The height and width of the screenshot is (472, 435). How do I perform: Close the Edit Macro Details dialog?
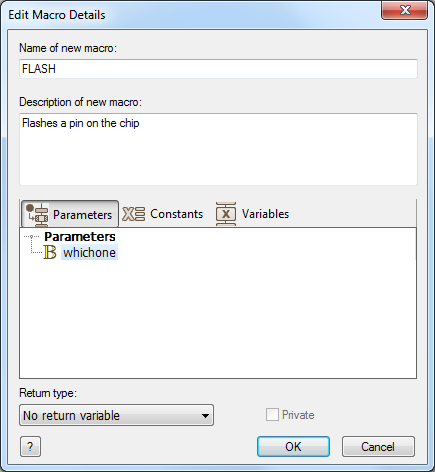(404, 10)
